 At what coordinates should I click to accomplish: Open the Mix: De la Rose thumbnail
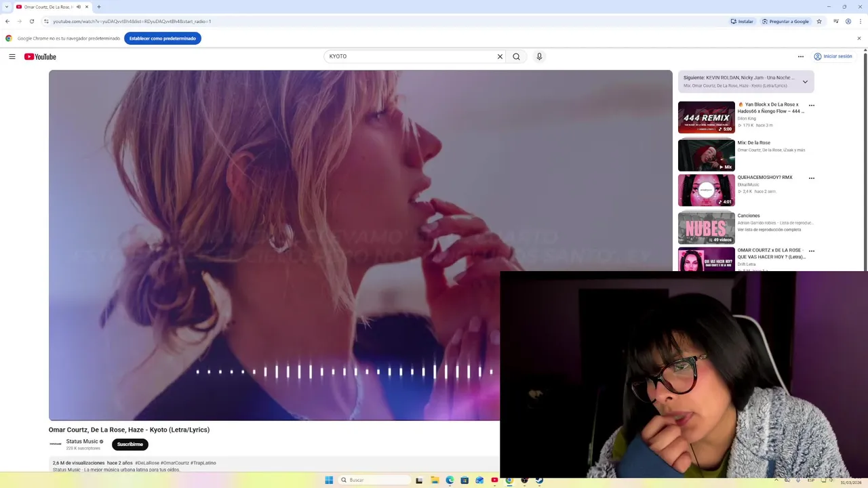[x=707, y=155]
